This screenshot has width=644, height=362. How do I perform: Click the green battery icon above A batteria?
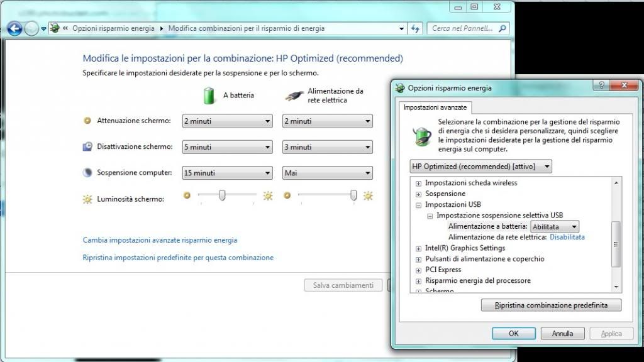[x=209, y=96]
